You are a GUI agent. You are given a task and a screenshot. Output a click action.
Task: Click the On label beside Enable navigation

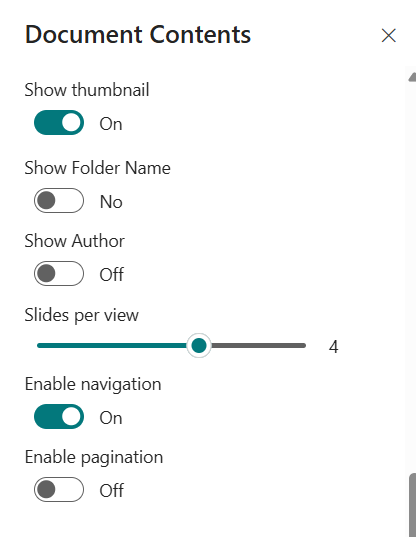(111, 417)
